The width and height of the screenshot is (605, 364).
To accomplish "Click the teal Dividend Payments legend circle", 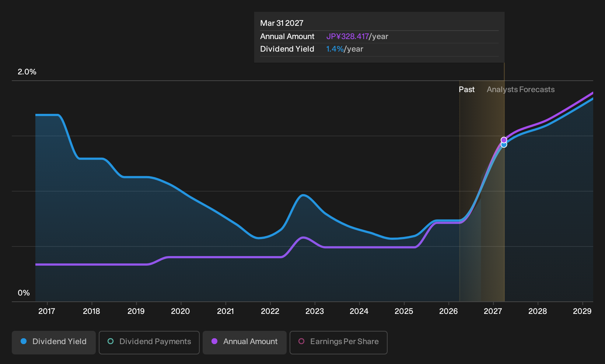I will [111, 341].
